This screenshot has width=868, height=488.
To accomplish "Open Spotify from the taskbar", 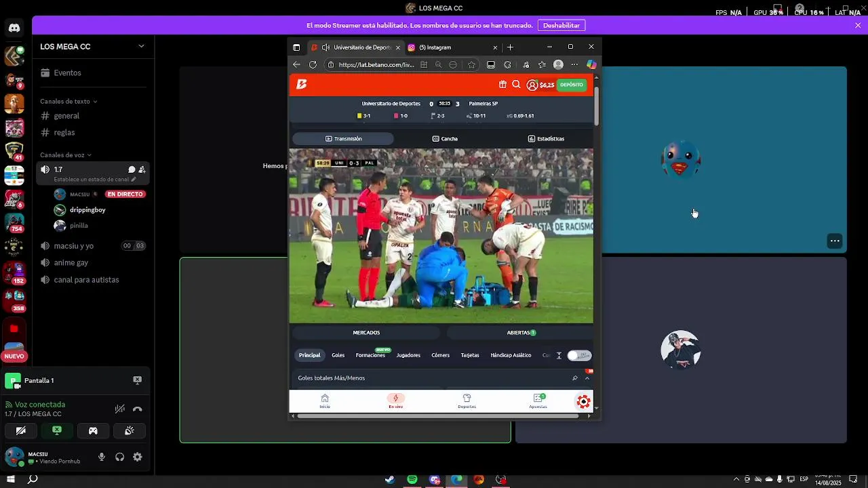I will click(x=412, y=479).
